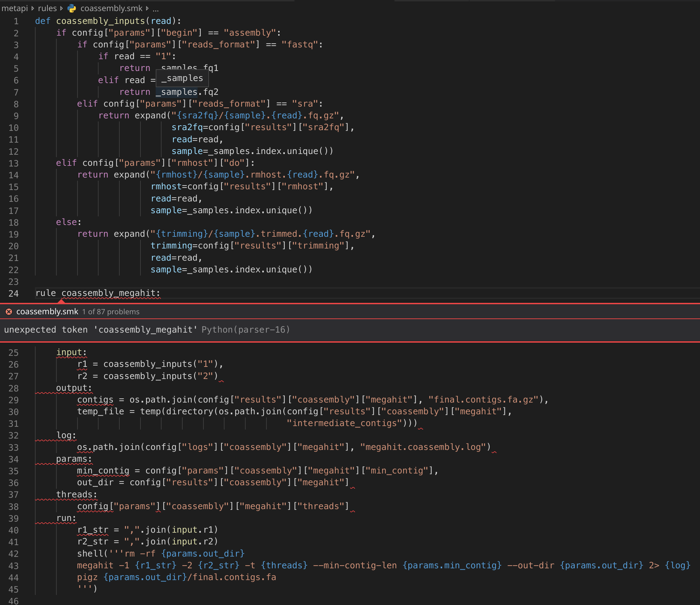Open the 'coassembly.smk' breadcrumb dropdown
The height and width of the screenshot is (605, 700).
click(x=111, y=8)
